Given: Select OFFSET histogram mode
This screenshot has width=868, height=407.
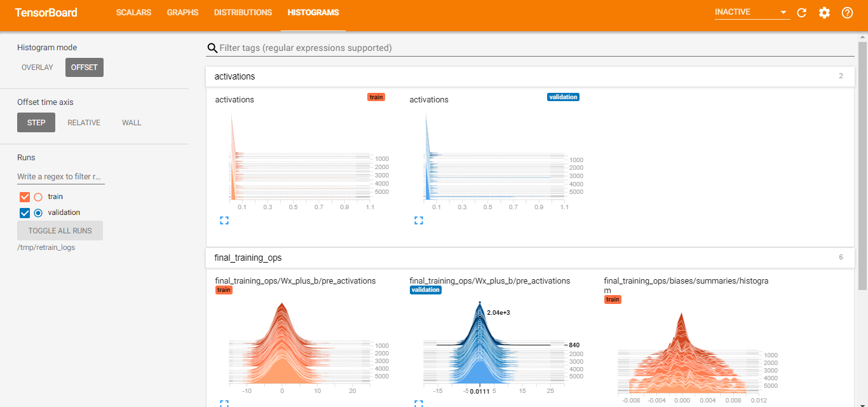Looking at the screenshot, I should coord(85,67).
